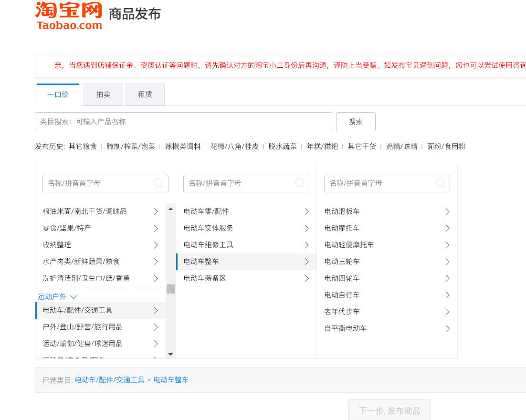Open history category 花椒/八角/桂皮
The image size is (526, 420).
pyautogui.click(x=234, y=147)
